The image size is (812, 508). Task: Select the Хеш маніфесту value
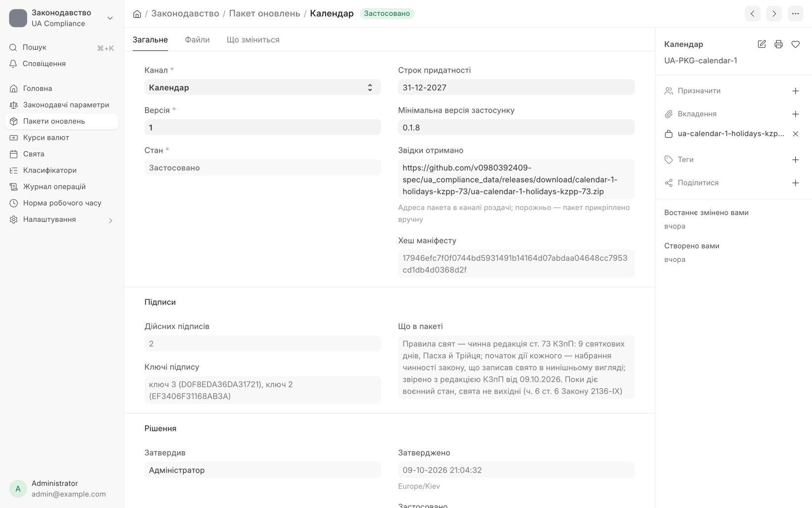click(x=516, y=264)
